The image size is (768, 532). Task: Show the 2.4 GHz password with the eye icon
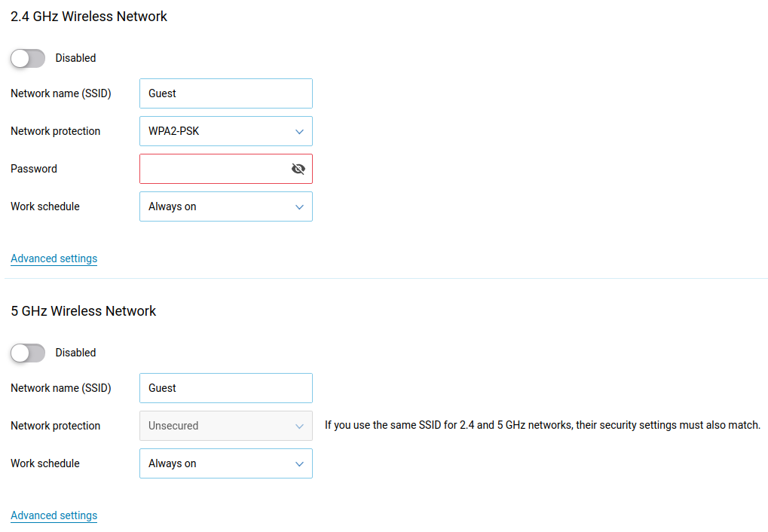(298, 169)
